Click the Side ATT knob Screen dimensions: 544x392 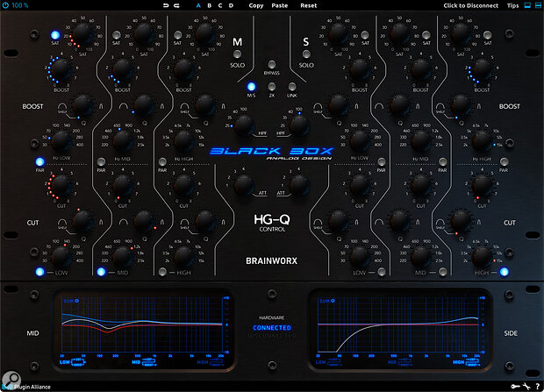coord(299,184)
